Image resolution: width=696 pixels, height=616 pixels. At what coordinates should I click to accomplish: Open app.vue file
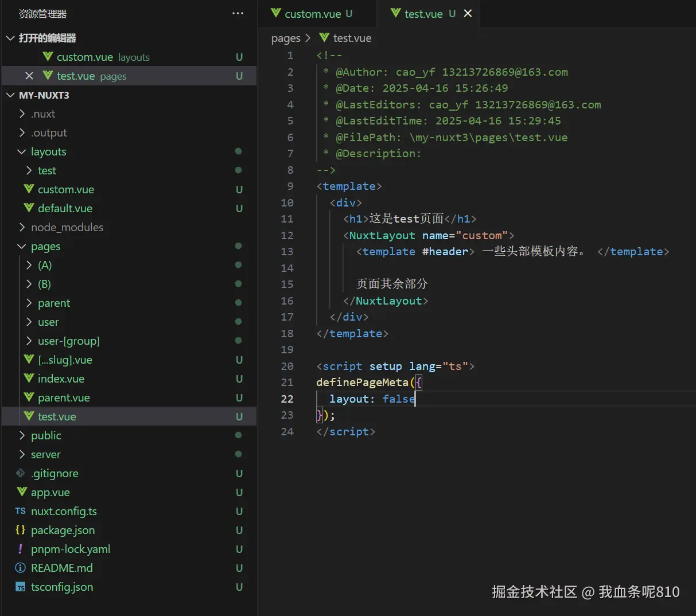(x=129, y=492)
